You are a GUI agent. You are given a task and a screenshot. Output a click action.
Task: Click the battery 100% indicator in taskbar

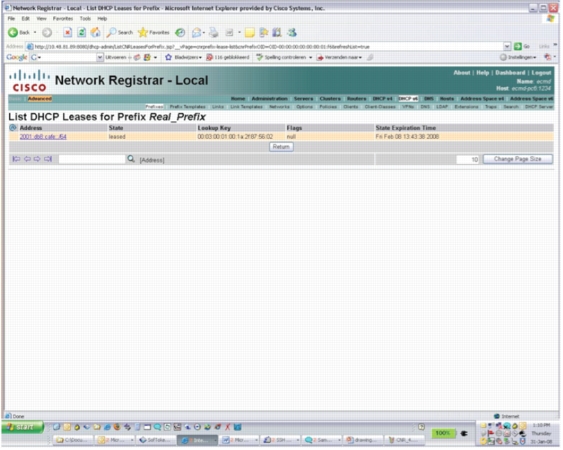click(442, 433)
